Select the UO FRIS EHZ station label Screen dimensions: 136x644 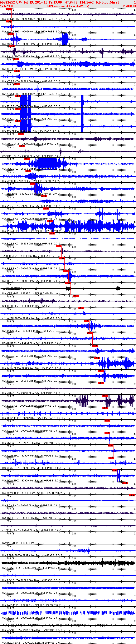[x=31, y=107]
